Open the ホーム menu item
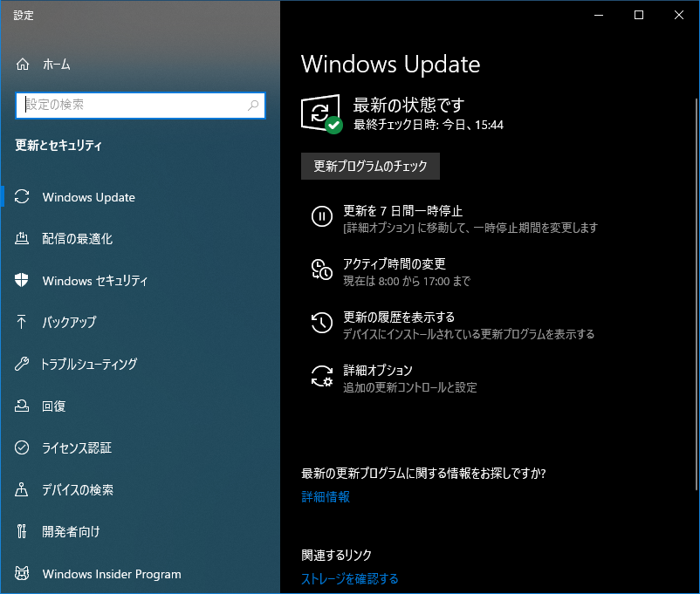The image size is (700, 594). point(56,65)
